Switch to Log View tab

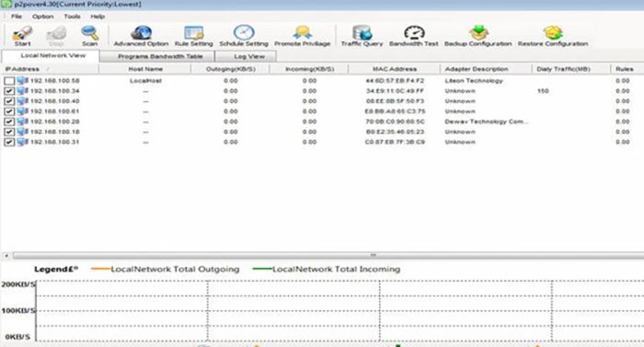[x=246, y=56]
